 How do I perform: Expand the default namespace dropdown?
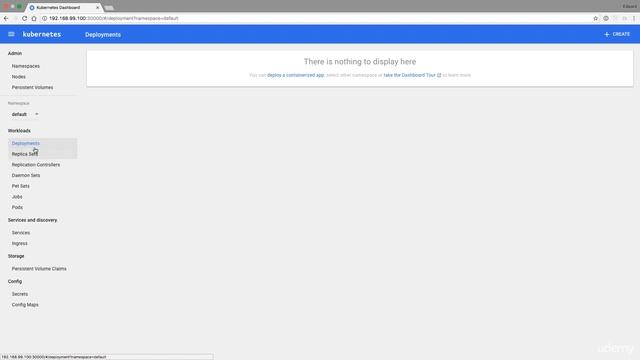pyautogui.click(x=25, y=114)
